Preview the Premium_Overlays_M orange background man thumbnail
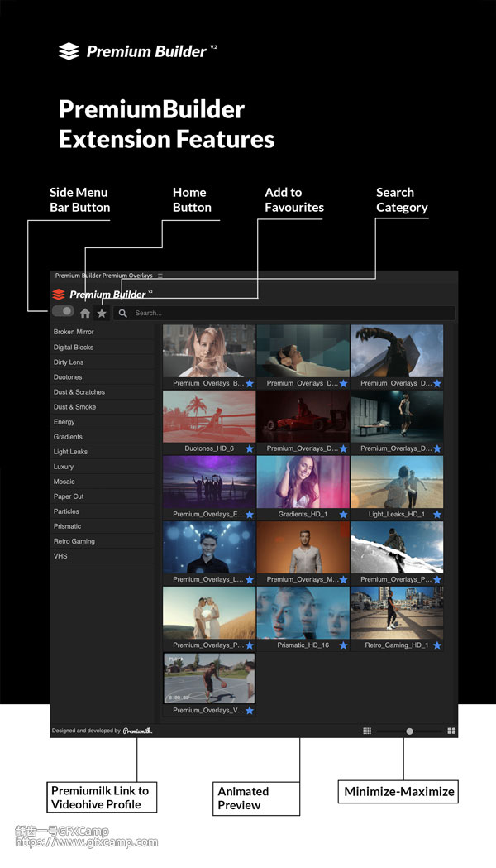This screenshot has width=496, height=868. pyautogui.click(x=303, y=548)
